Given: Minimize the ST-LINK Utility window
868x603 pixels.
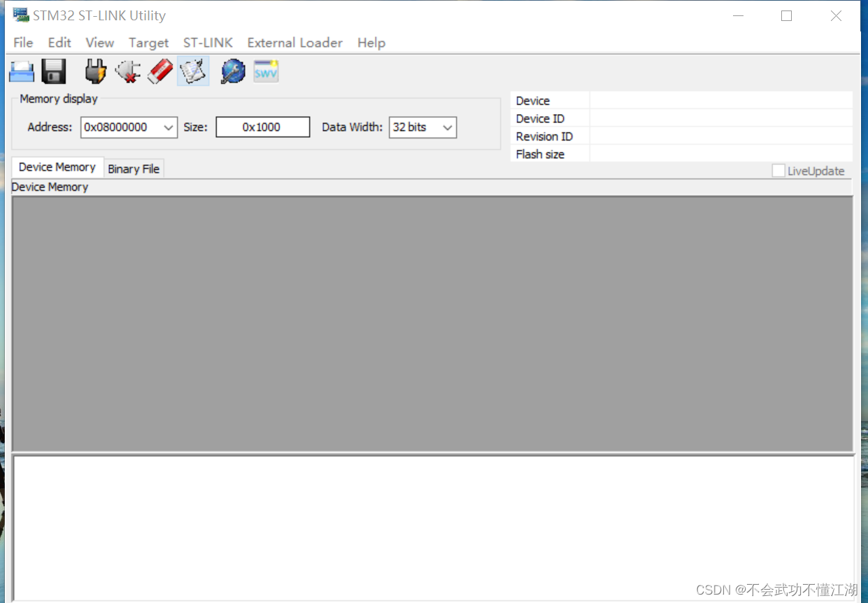Looking at the screenshot, I should point(737,15).
